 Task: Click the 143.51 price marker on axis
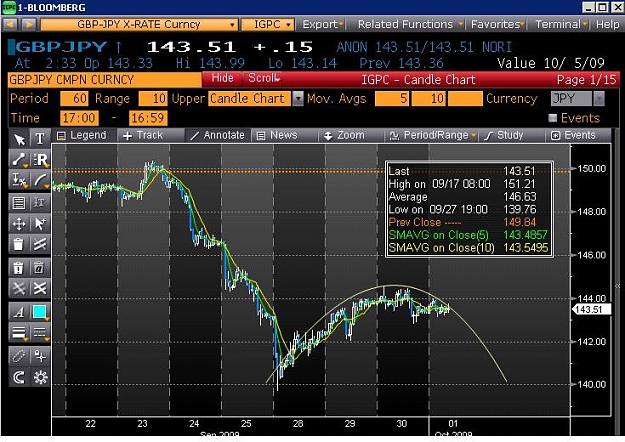tap(592, 310)
